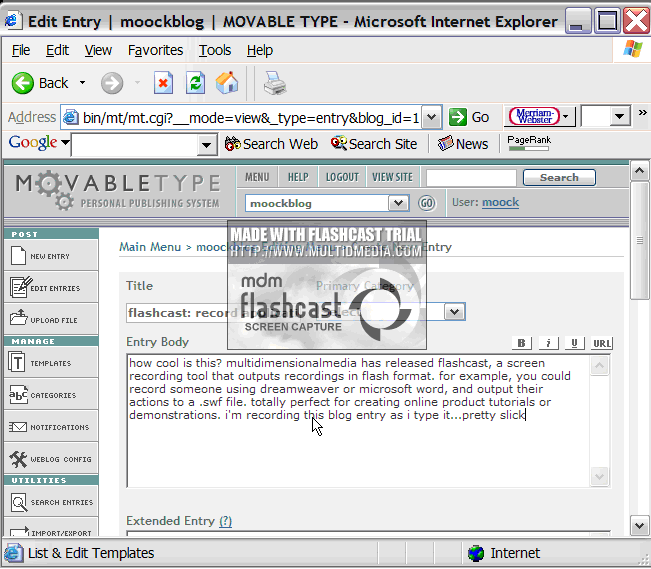Expand the Google search box dropdown

(x=206, y=145)
